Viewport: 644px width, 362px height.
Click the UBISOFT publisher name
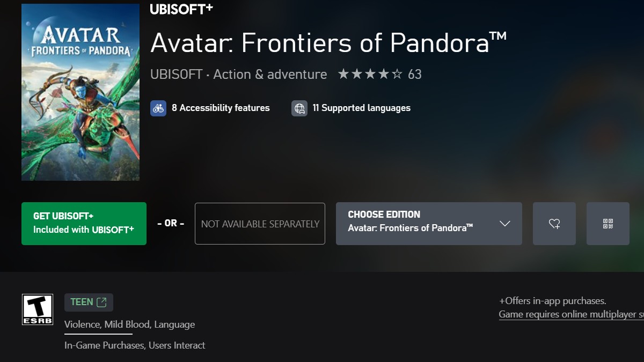(175, 75)
